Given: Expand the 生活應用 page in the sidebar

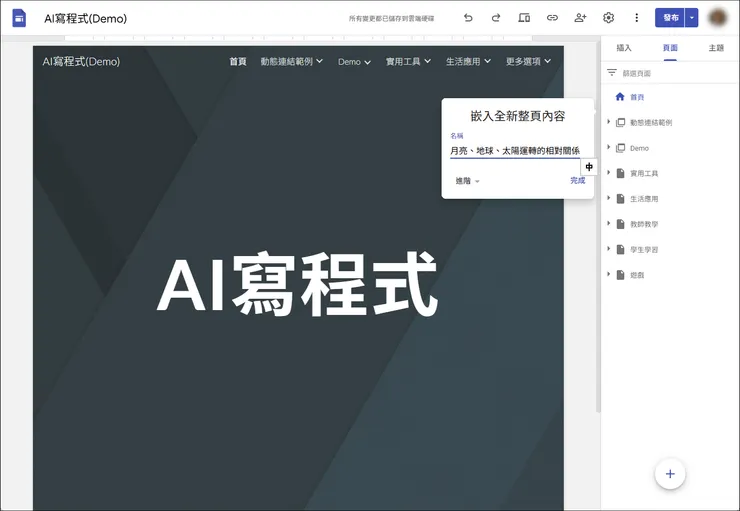Looking at the screenshot, I should coord(608,198).
